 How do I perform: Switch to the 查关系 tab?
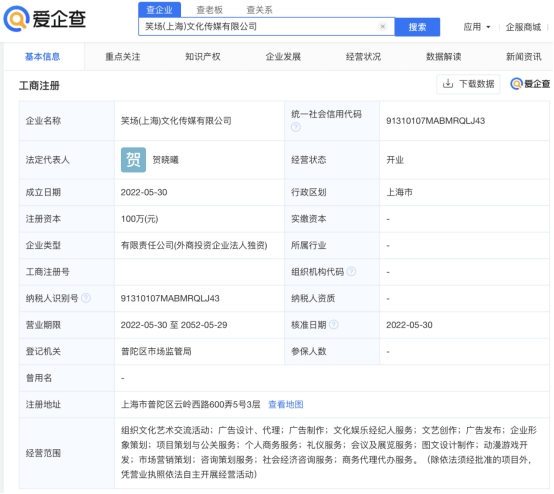coord(259,10)
